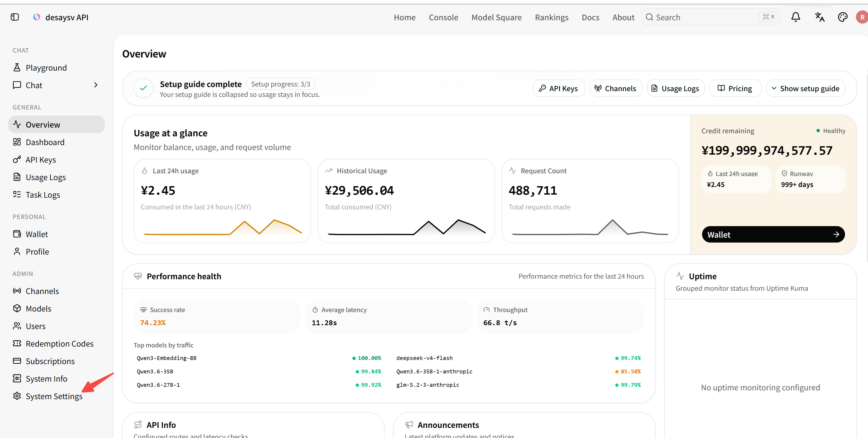Screen dimensions: 868x438
Task: Click the black Wallet arrow button
Action: [773, 235]
